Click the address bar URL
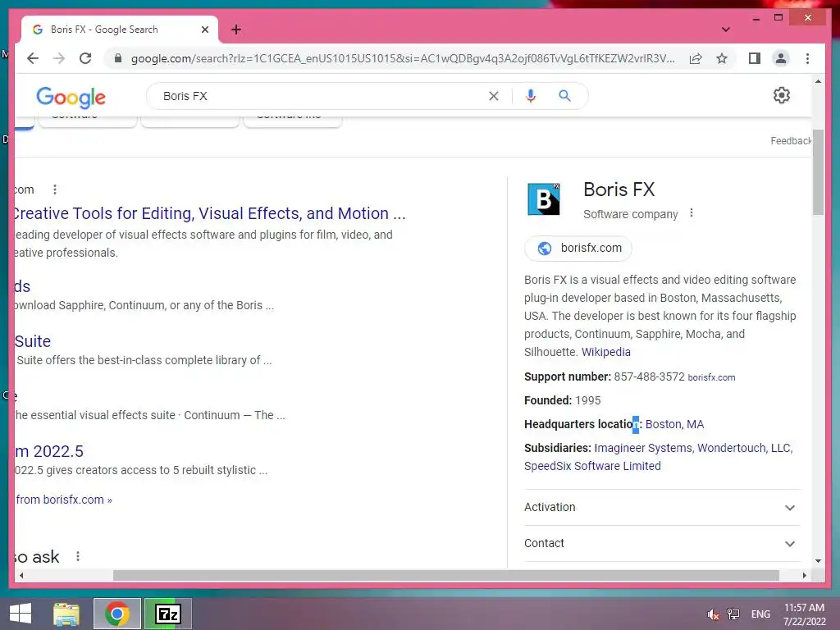 click(x=402, y=58)
